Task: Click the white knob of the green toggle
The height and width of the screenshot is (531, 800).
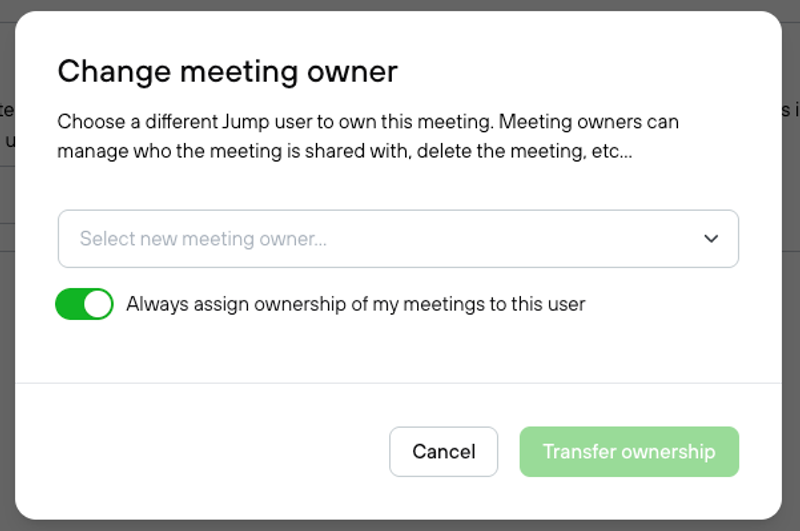Action: point(97,304)
